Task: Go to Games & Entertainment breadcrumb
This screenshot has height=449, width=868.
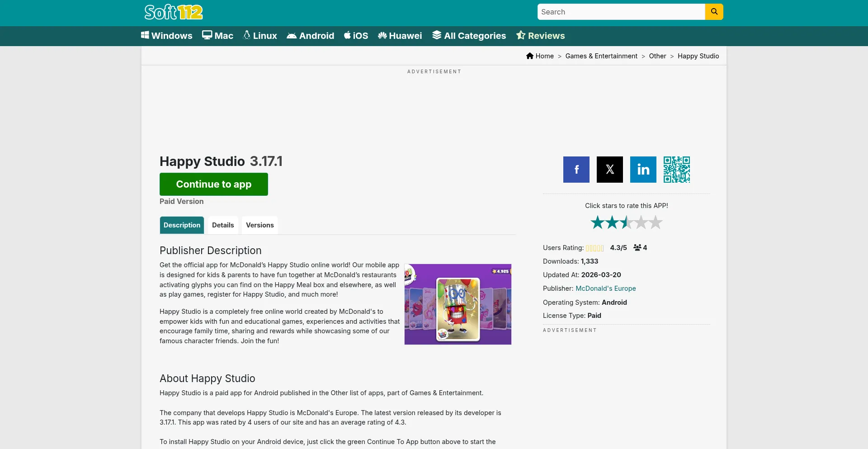Action: click(x=601, y=56)
